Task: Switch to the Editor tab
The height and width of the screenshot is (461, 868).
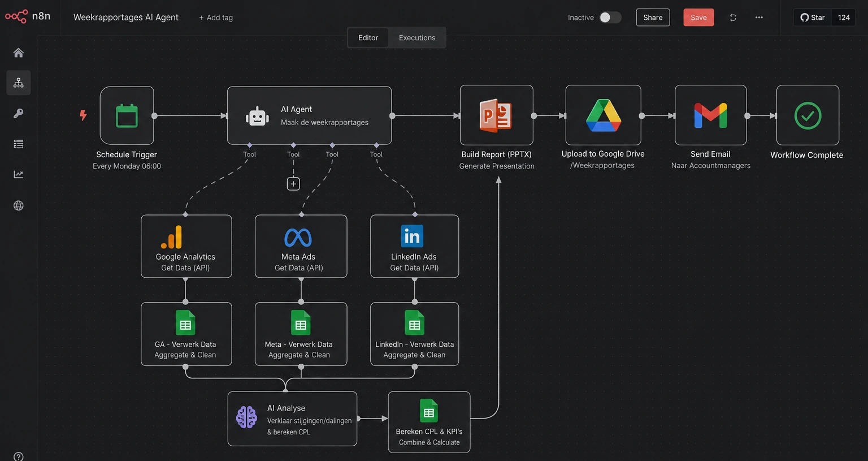Action: 368,37
